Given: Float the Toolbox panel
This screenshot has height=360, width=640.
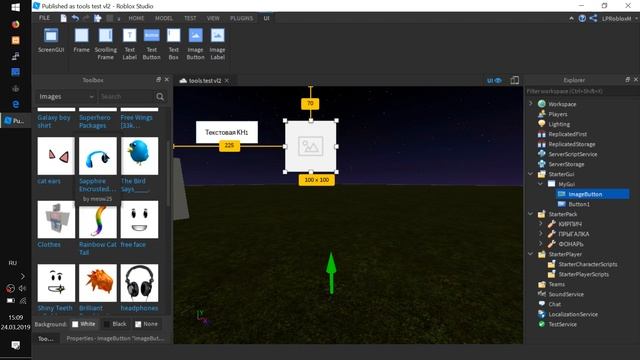Looking at the screenshot, I should click(x=158, y=80).
